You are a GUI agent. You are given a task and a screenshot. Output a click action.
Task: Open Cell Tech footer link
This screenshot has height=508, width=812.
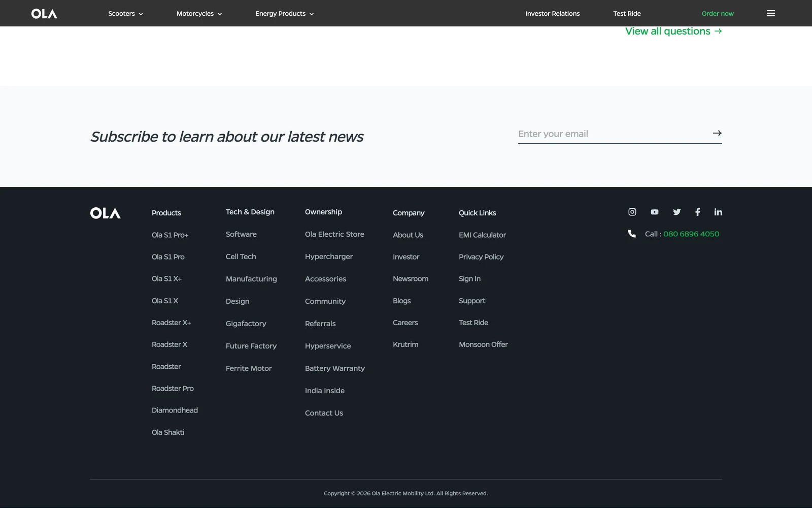[x=241, y=257]
